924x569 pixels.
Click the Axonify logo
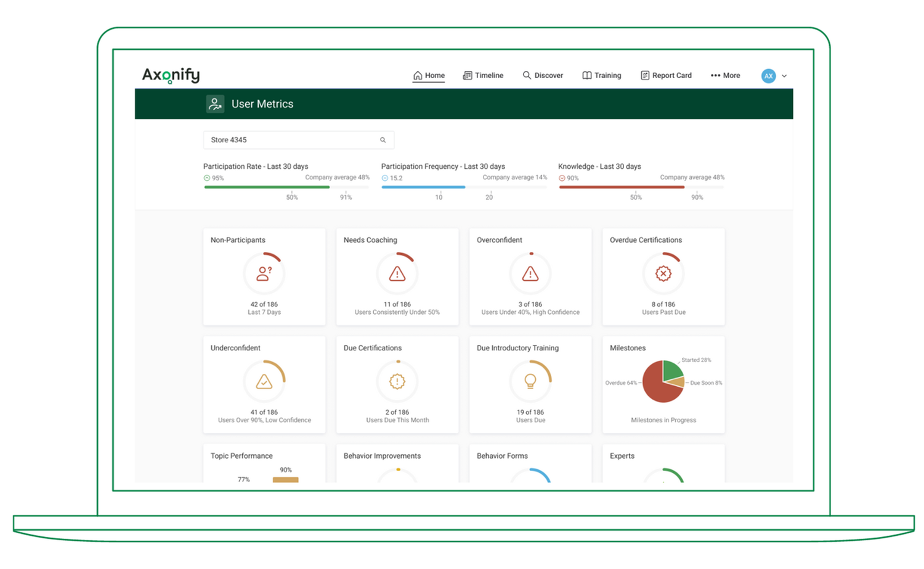171,75
